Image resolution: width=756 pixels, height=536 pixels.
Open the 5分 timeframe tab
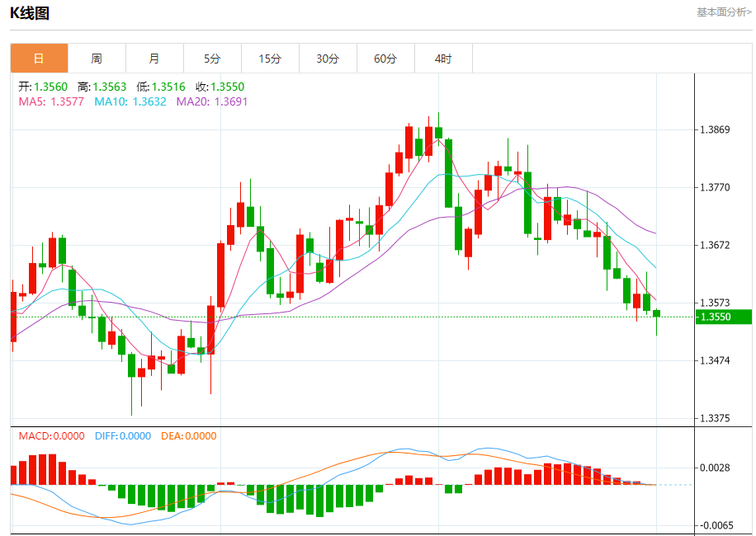tap(213, 59)
